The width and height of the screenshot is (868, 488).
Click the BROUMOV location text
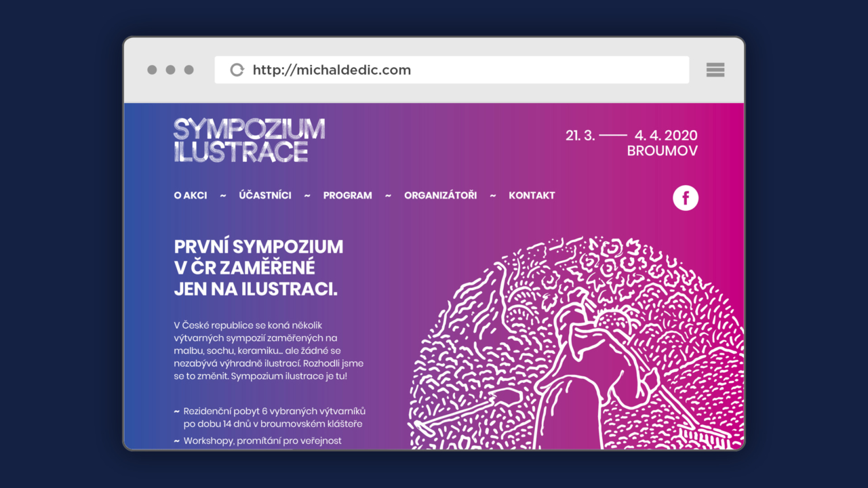click(x=662, y=151)
